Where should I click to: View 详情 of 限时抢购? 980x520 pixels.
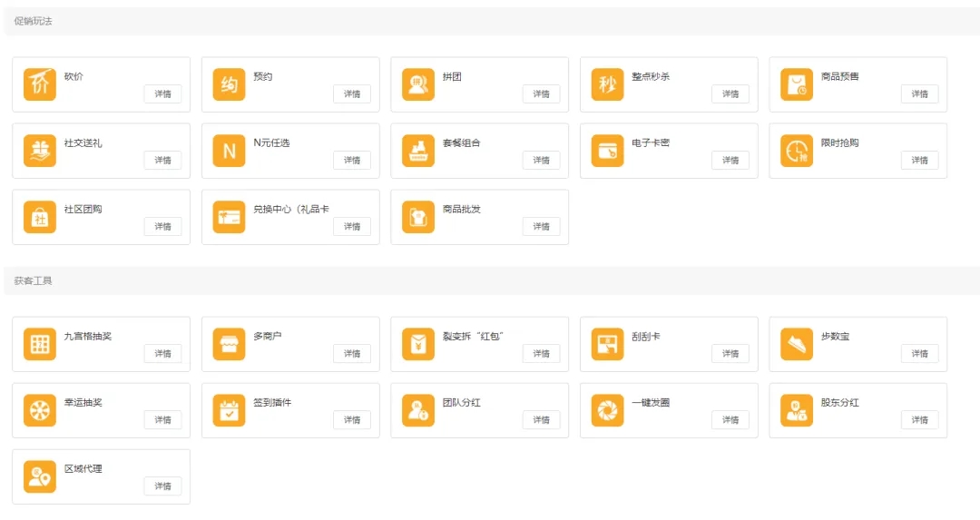(919, 160)
